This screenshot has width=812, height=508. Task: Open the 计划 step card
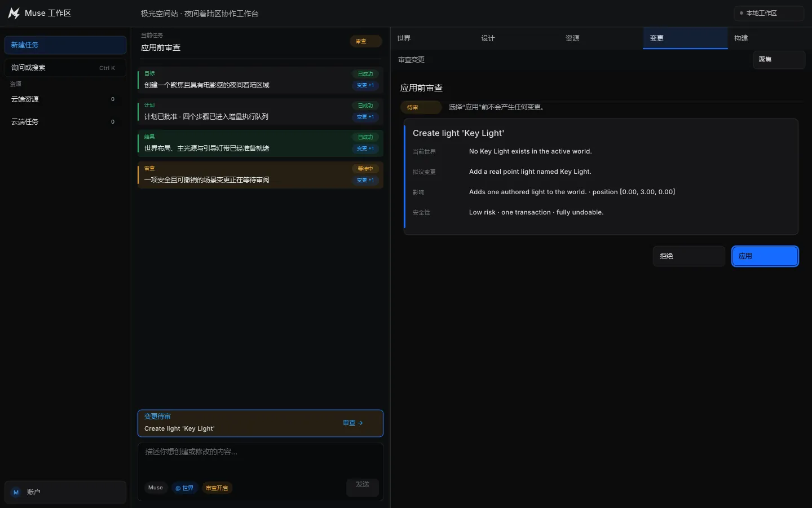click(x=261, y=112)
